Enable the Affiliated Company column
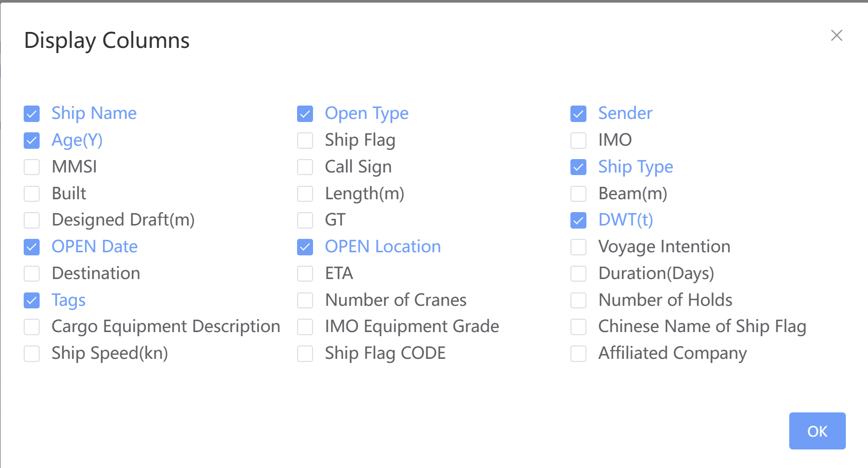Image resolution: width=868 pixels, height=468 pixels. [579, 354]
